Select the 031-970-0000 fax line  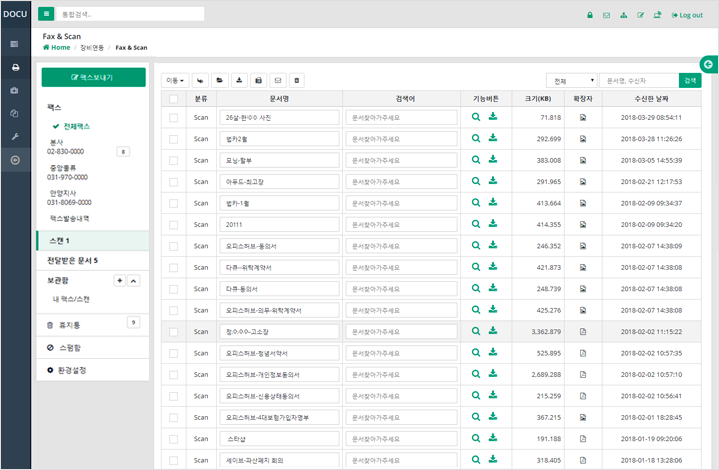point(67,177)
